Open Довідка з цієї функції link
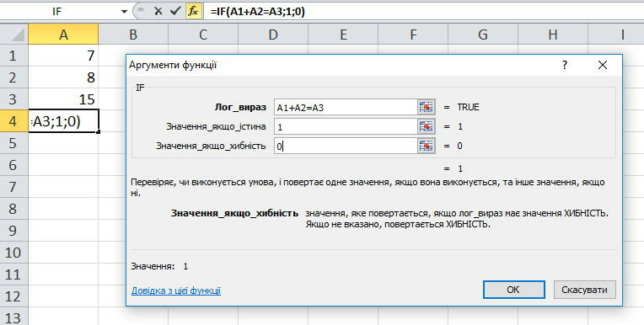The image size is (644, 325). [176, 290]
